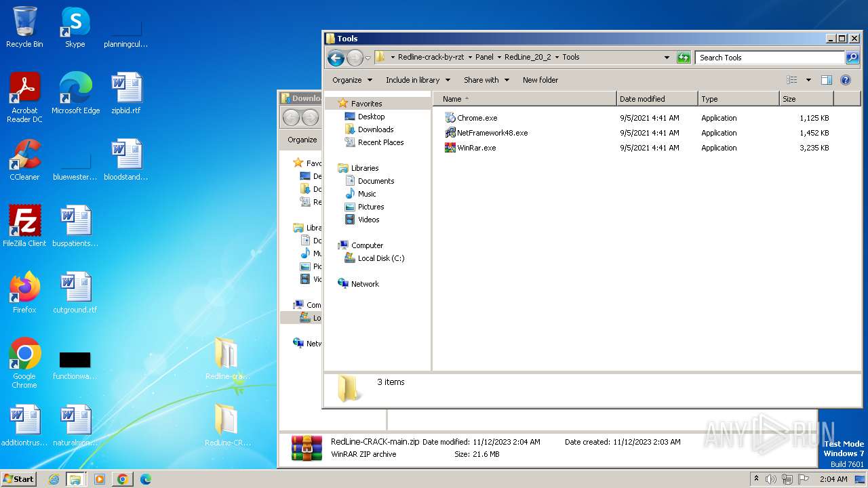Open the Music library
This screenshot has height=488, width=868.
(367, 194)
